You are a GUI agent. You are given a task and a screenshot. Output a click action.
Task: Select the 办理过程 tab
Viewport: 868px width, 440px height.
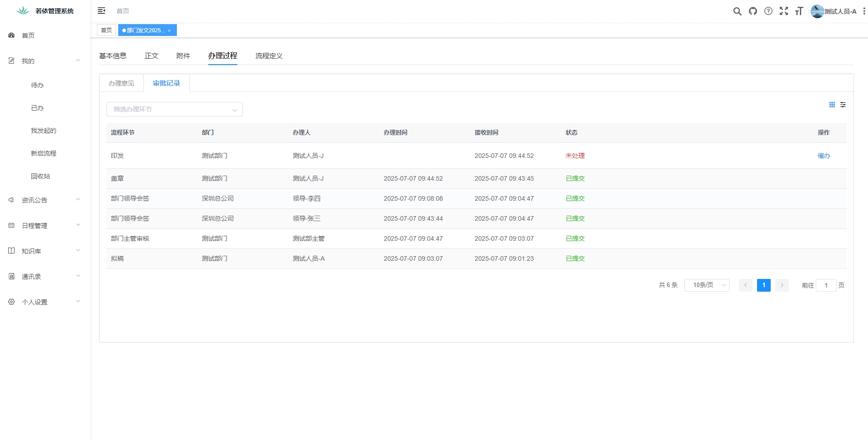pos(223,56)
